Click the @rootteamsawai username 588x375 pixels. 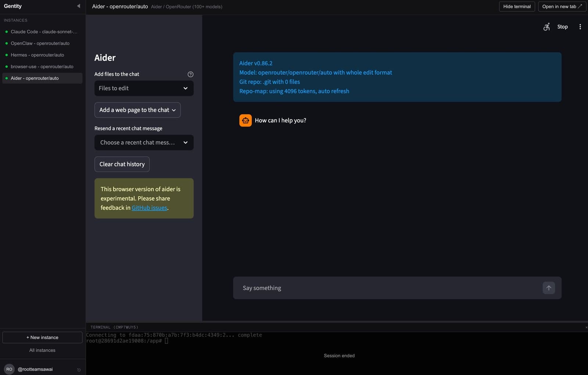[35, 369]
